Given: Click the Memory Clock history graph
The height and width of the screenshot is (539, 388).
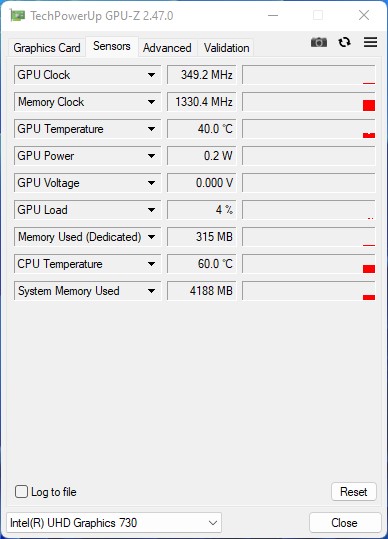Looking at the screenshot, I should [x=309, y=102].
